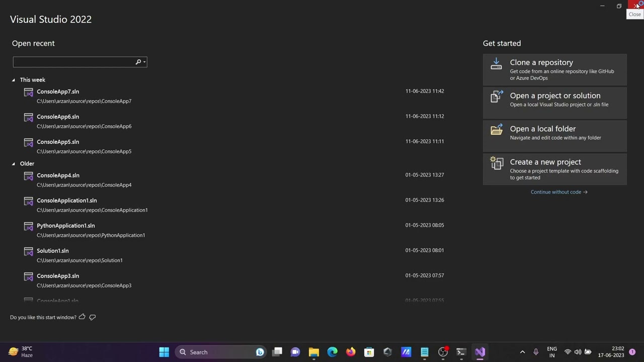Click Create a new project button
The height and width of the screenshot is (362, 644).
[555, 169]
